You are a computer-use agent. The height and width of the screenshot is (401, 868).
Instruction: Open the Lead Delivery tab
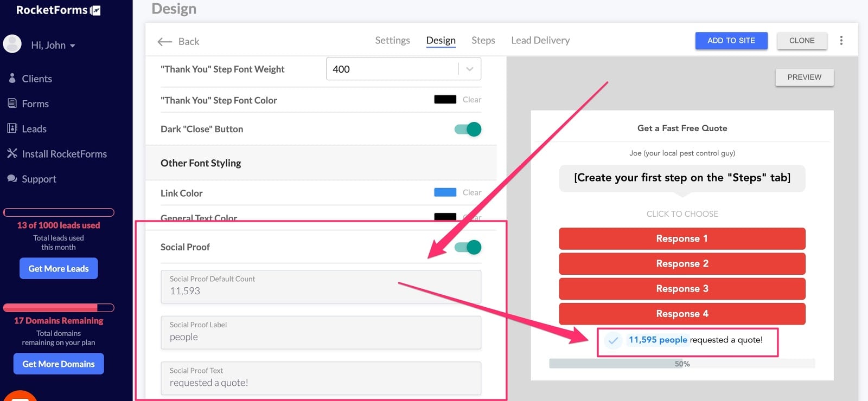click(x=540, y=40)
